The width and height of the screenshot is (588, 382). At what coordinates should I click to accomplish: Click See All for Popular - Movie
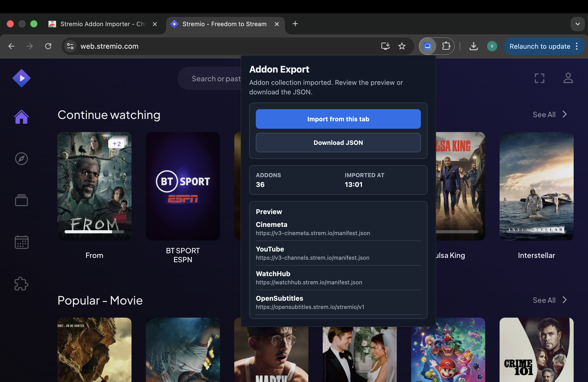coord(544,300)
